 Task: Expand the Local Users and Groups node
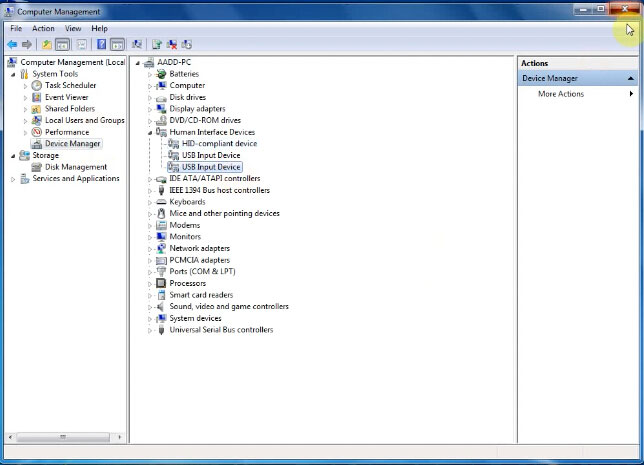coord(25,121)
